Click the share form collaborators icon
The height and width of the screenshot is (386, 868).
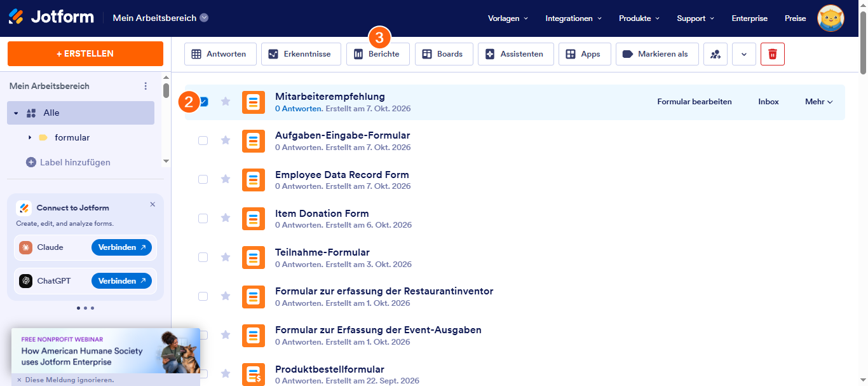click(715, 54)
